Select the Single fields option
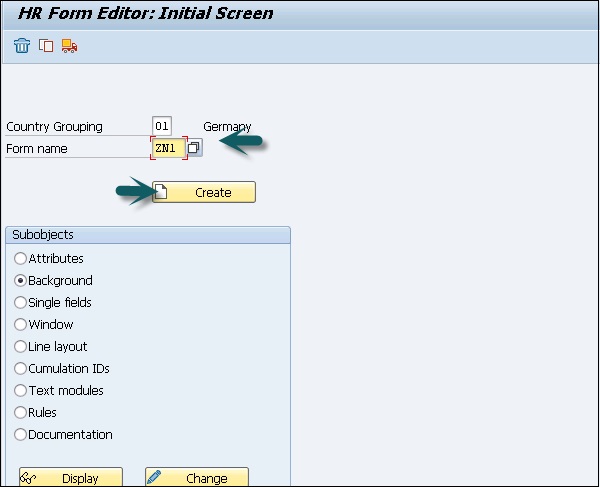 (20, 303)
